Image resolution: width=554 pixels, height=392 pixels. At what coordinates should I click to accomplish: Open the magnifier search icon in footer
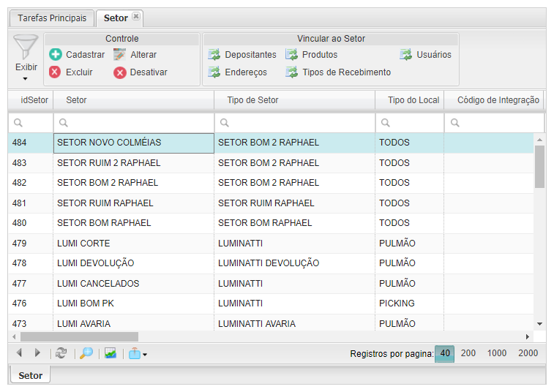click(86, 353)
